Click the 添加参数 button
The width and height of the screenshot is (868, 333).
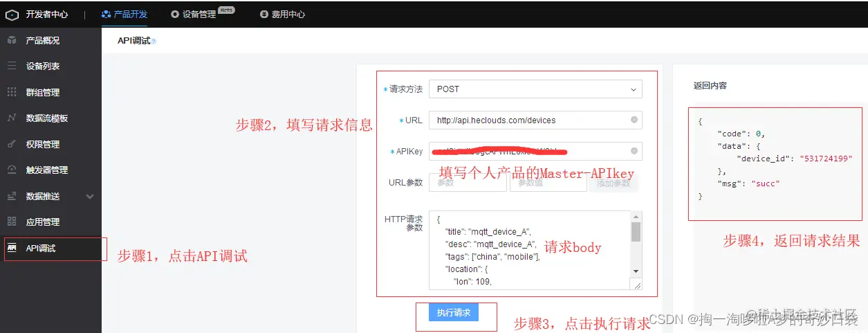click(614, 183)
